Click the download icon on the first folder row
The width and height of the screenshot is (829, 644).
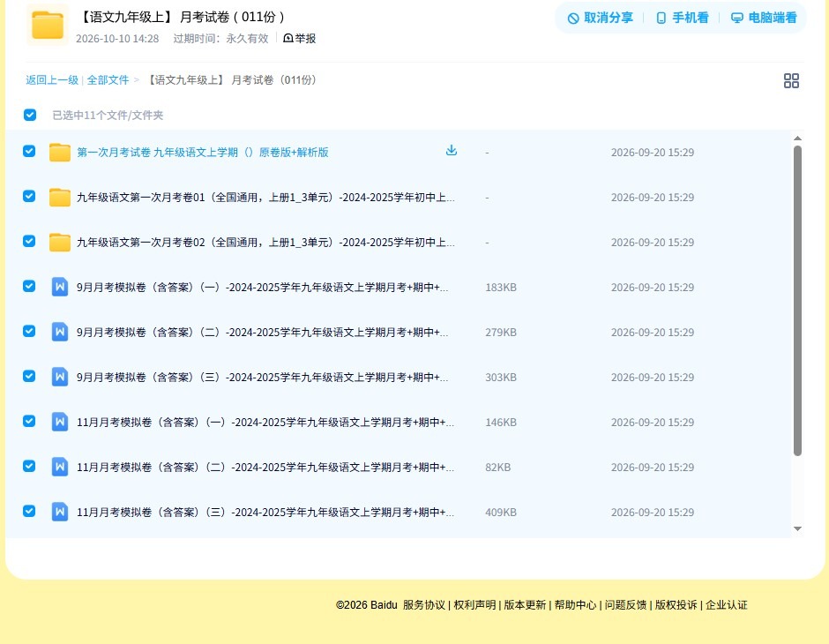(451, 151)
